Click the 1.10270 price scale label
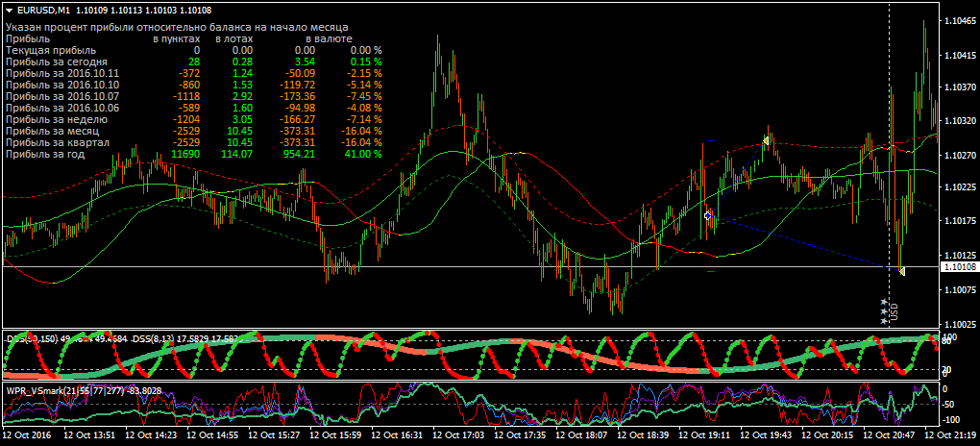Viewport: 980px width, 446px height. click(x=961, y=154)
